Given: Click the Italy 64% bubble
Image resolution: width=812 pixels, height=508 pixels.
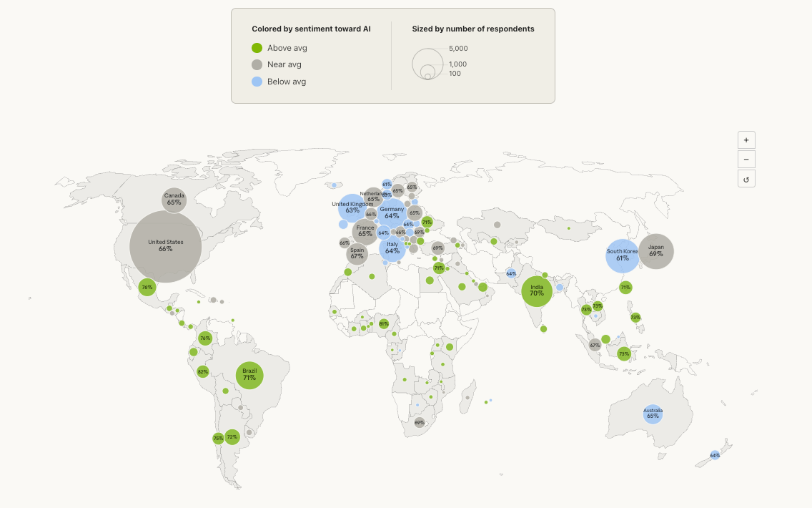Looking at the screenshot, I should pyautogui.click(x=392, y=248).
